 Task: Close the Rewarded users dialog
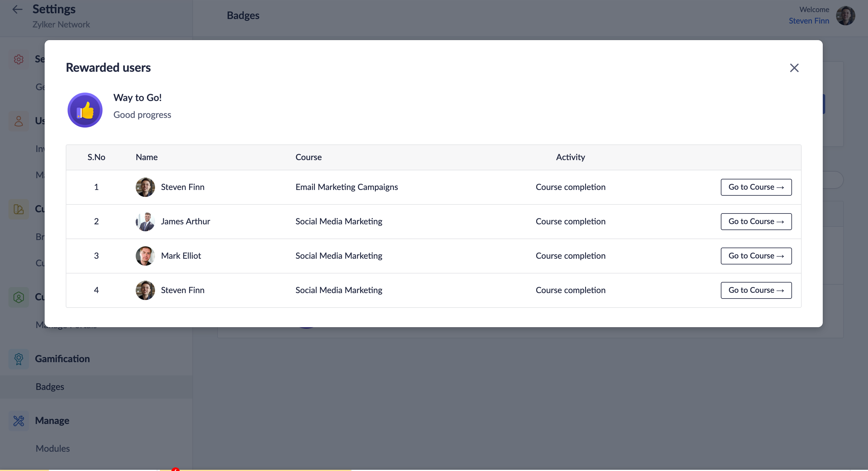pos(794,68)
